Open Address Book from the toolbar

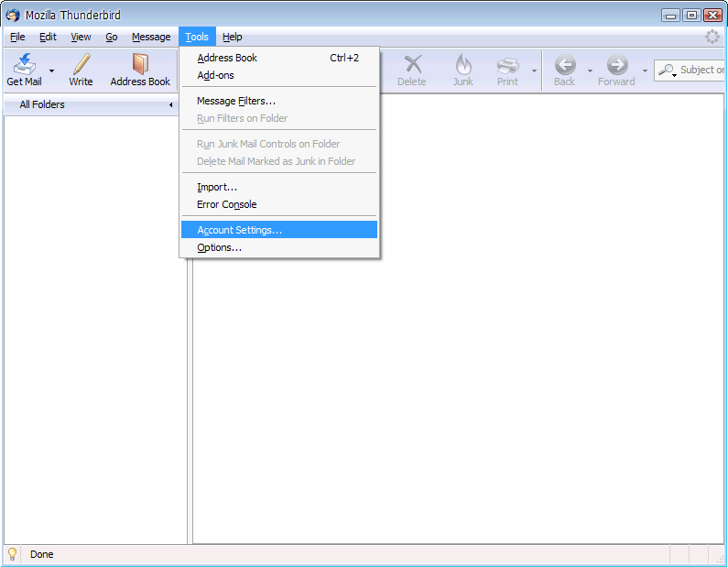pos(140,65)
